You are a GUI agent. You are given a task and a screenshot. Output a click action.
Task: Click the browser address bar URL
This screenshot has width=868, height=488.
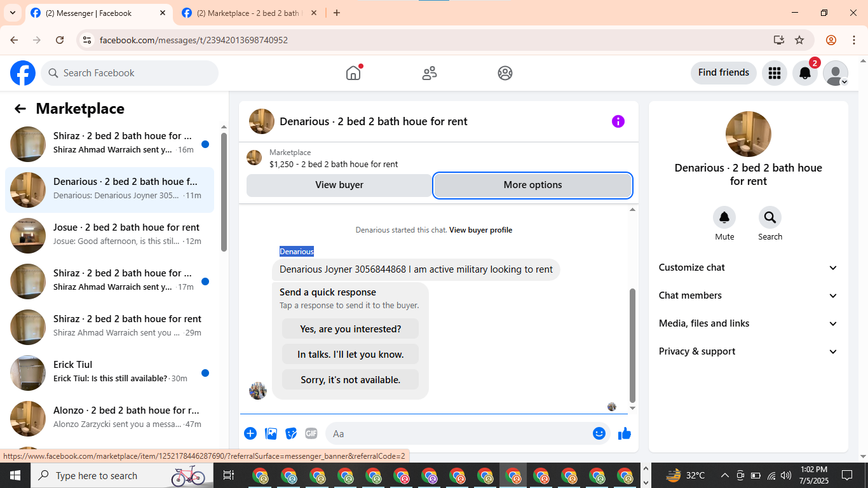coord(194,40)
